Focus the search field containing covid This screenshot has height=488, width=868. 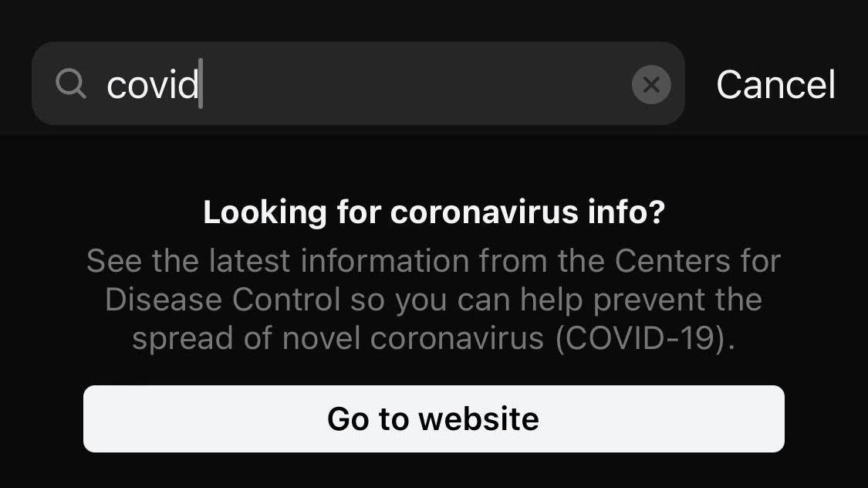point(358,83)
